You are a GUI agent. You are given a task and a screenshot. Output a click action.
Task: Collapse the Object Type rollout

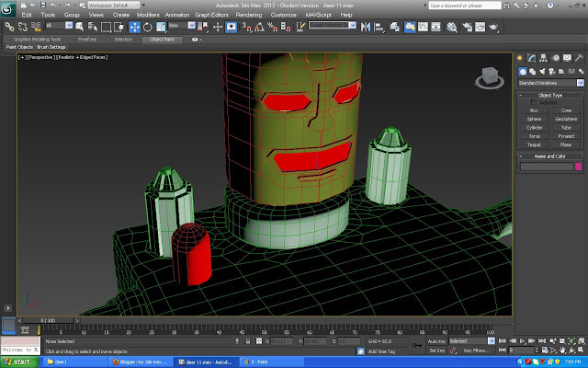tap(550, 95)
